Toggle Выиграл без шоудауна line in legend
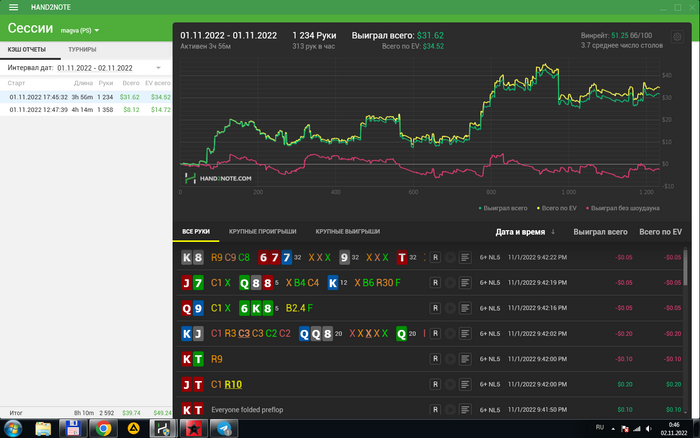The height and width of the screenshot is (438, 700). point(622,208)
